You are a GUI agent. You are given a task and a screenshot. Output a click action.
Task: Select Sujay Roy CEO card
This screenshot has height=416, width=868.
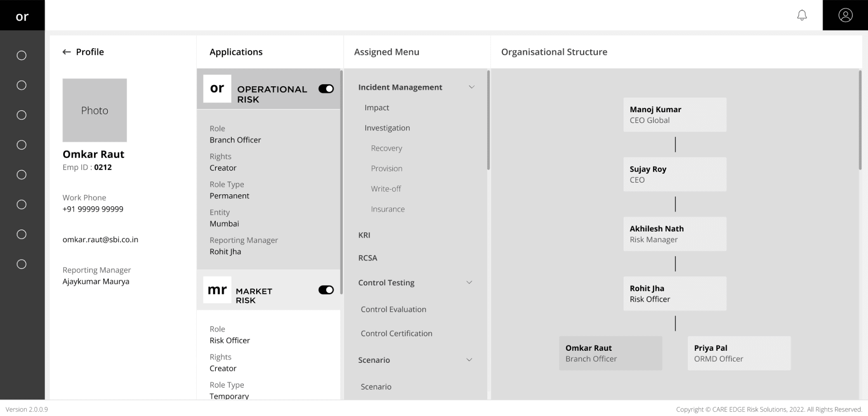point(675,174)
